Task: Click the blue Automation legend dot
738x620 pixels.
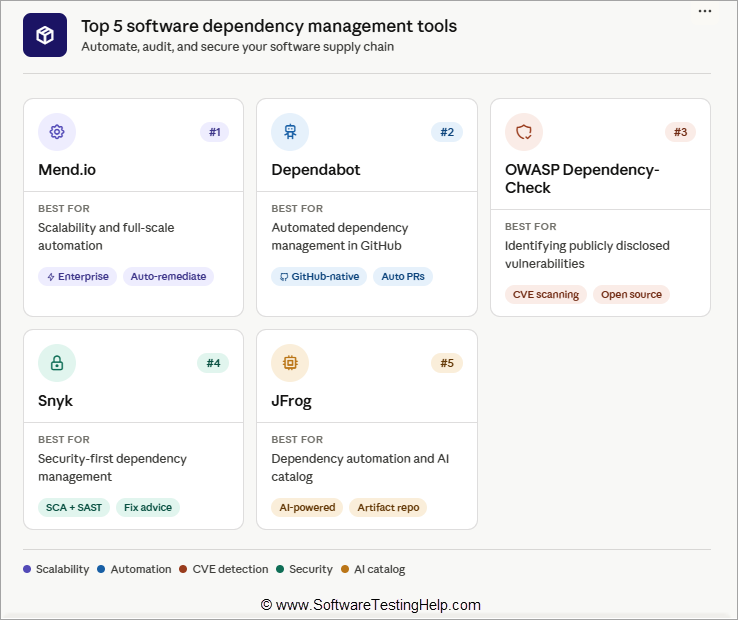Action: click(101, 569)
